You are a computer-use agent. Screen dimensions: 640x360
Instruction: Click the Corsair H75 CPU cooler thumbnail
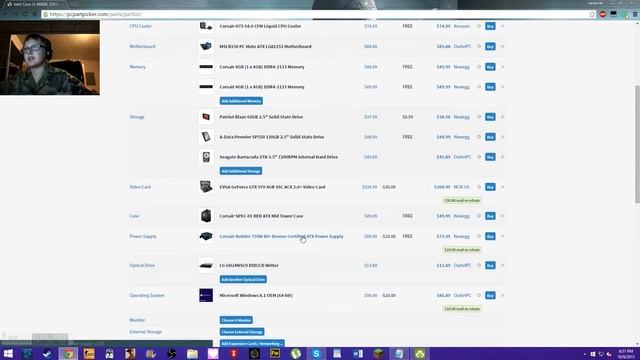point(206,27)
